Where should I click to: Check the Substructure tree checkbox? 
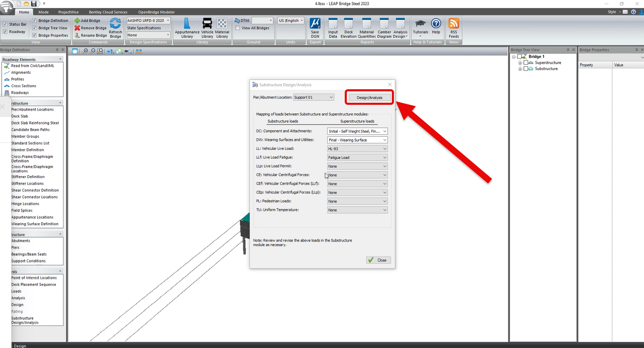point(526,69)
